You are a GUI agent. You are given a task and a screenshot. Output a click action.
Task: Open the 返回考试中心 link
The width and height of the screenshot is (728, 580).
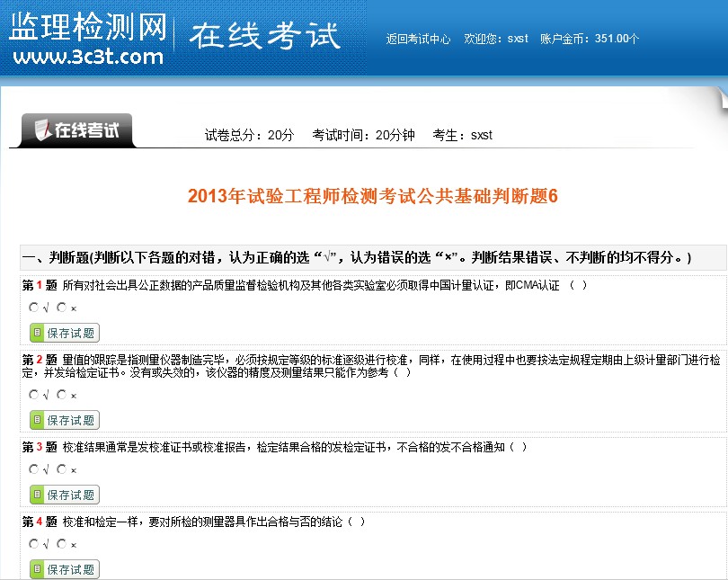(x=418, y=40)
